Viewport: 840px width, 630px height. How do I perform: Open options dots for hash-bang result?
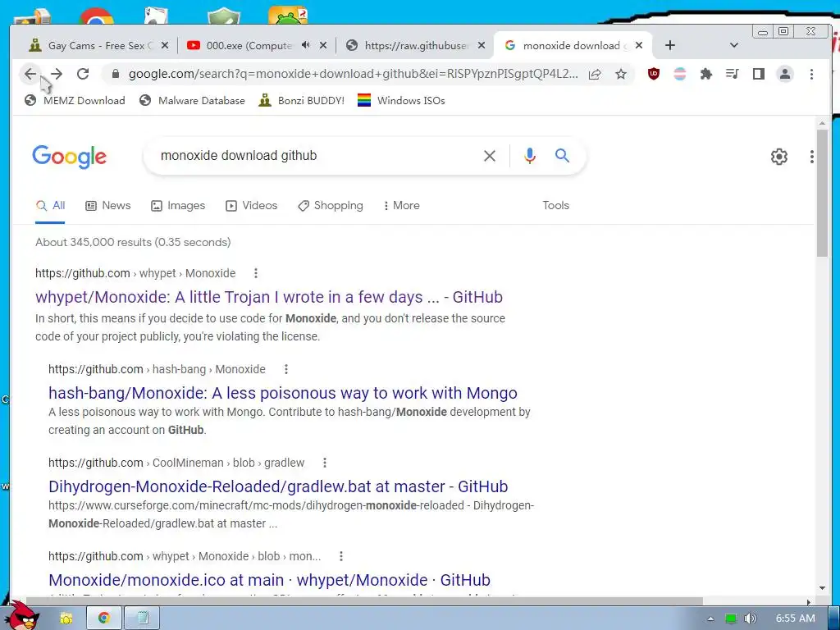(x=286, y=369)
